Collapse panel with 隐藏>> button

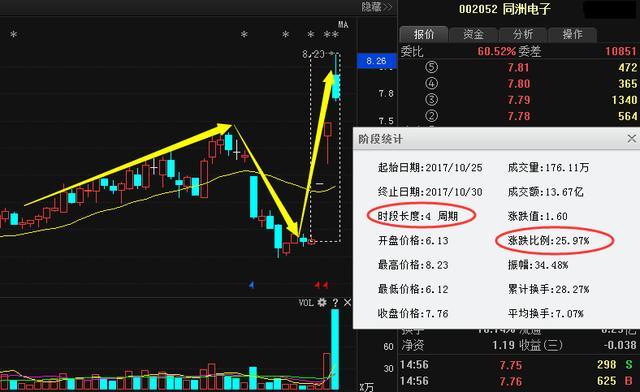(x=376, y=7)
